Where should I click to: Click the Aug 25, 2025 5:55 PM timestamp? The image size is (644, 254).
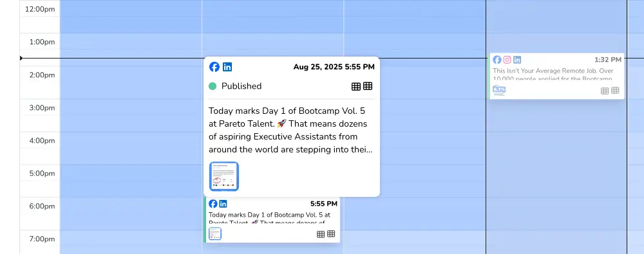(334, 67)
